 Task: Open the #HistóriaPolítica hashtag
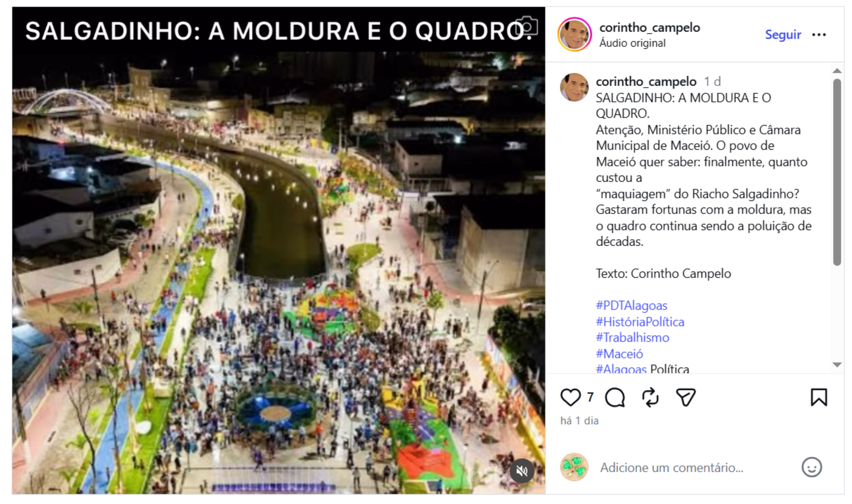[640, 322]
